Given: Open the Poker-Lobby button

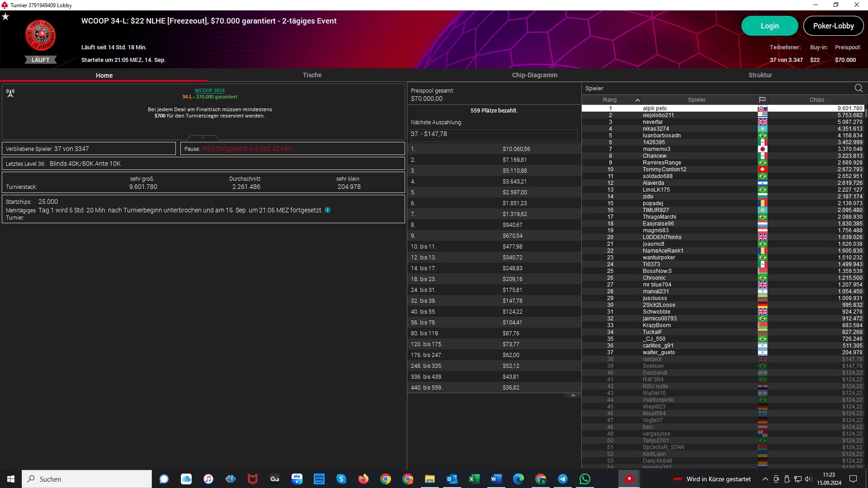Looking at the screenshot, I should point(833,26).
